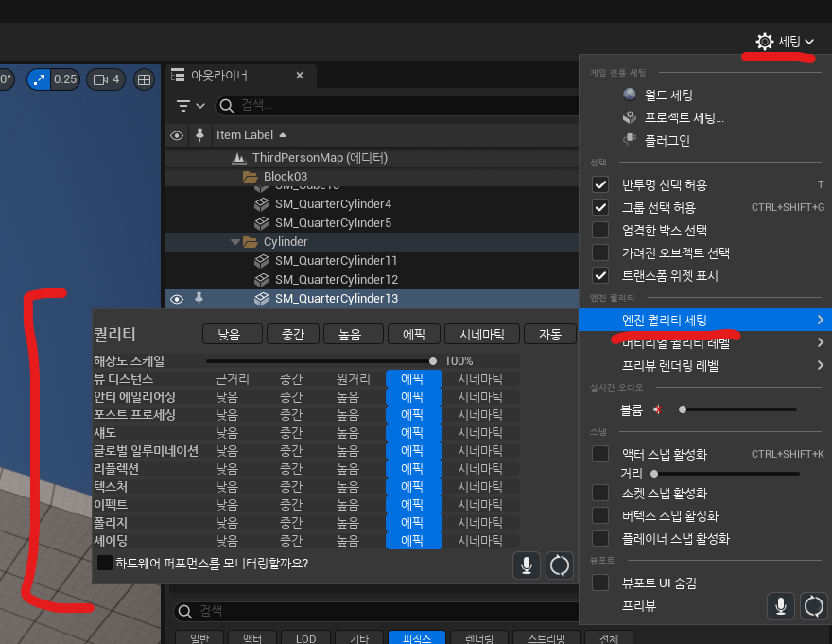Screen dimensions: 832x644
Task: Open scale snap value 0.25 dropdown
Action: tap(65, 79)
